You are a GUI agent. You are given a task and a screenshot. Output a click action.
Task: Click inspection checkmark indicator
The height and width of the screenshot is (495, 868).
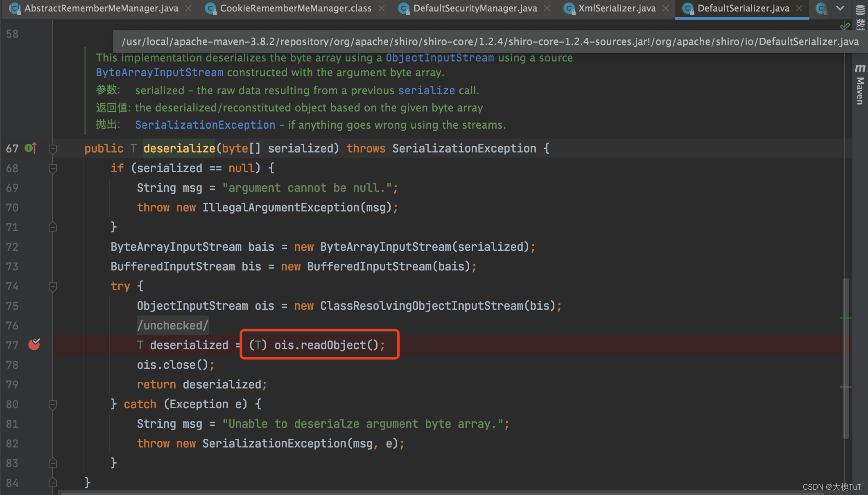pyautogui.click(x=845, y=27)
